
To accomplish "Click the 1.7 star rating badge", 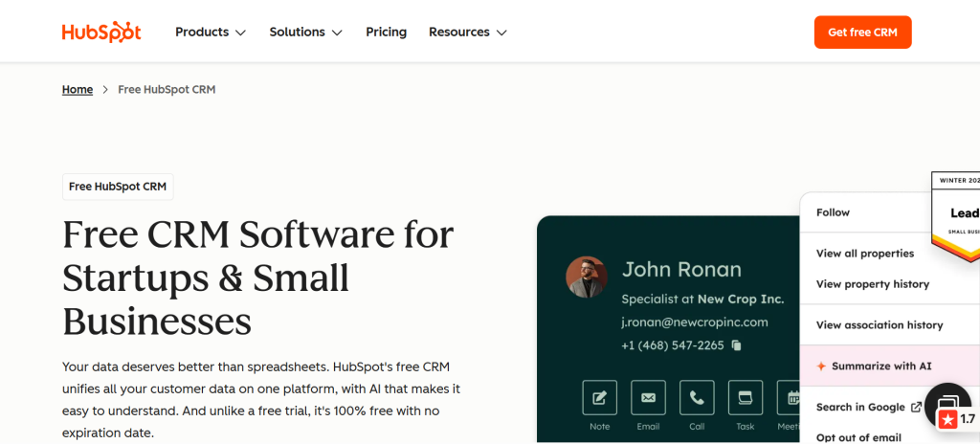I will click(x=957, y=419).
